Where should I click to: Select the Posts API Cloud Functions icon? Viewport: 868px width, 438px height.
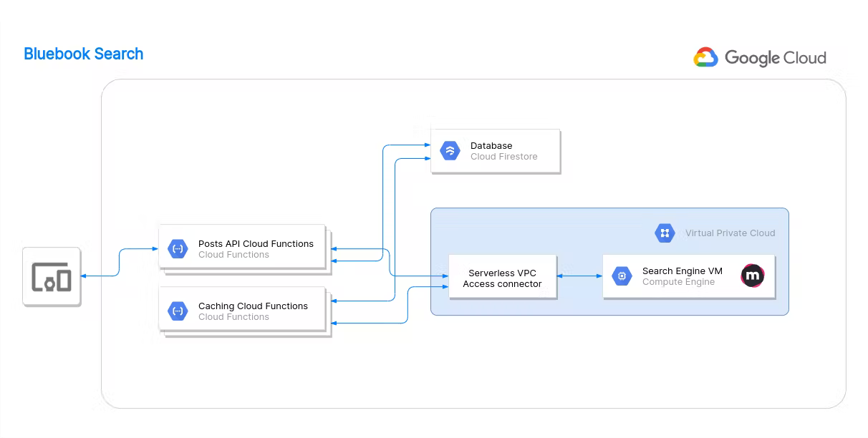[x=178, y=248]
